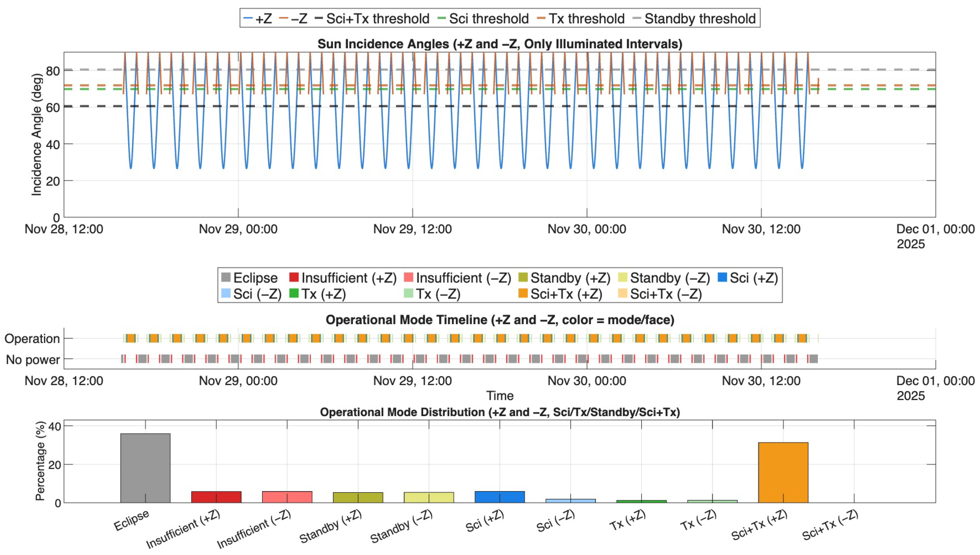Click the Sun Incidence Angles plot title
The width and height of the screenshot is (980, 555).
pos(499,44)
